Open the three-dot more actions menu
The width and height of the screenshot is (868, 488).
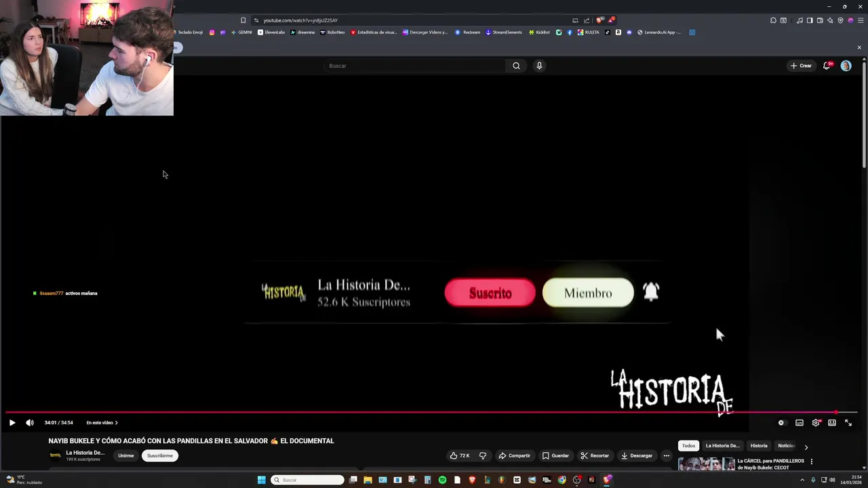click(667, 455)
